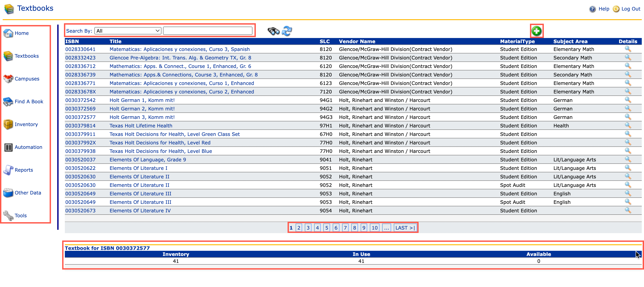
Task: Go to page 5 of results
Action: (x=326, y=228)
